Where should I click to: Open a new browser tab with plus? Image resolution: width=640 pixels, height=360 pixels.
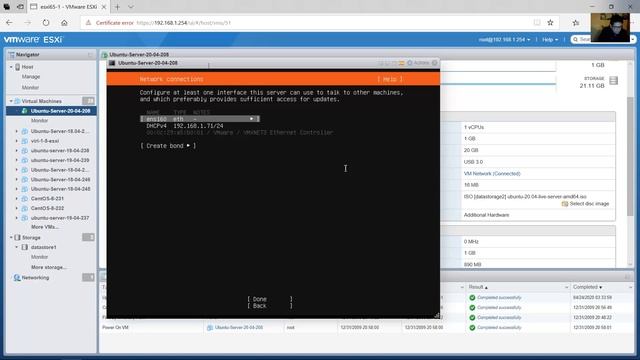tap(117, 7)
